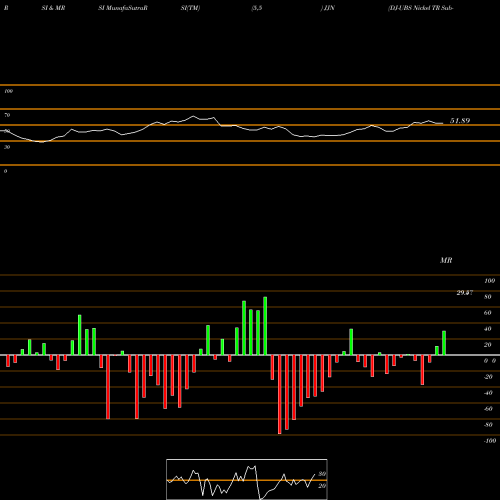Click the 60 label on MR axis
This screenshot has height=500, width=500.
click(488, 313)
